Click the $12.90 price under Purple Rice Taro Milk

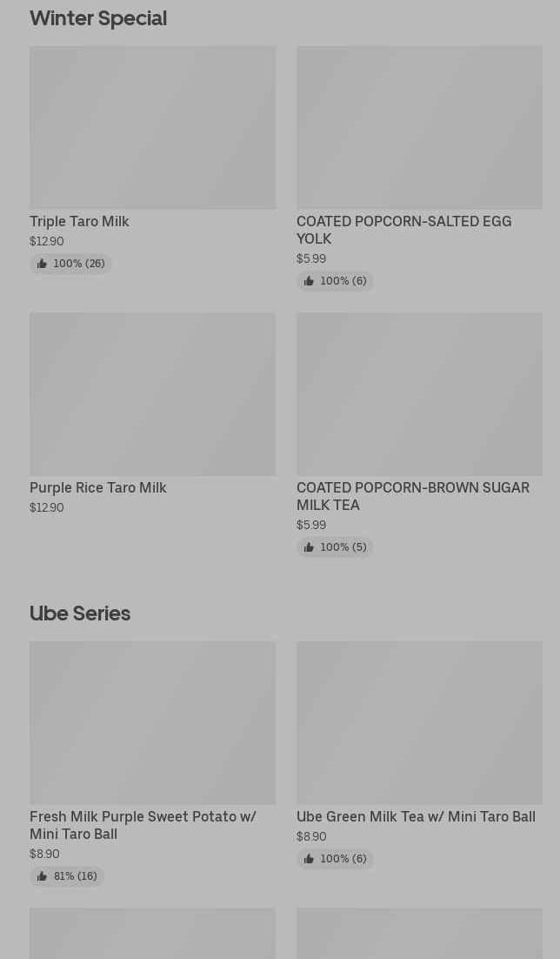click(x=47, y=508)
